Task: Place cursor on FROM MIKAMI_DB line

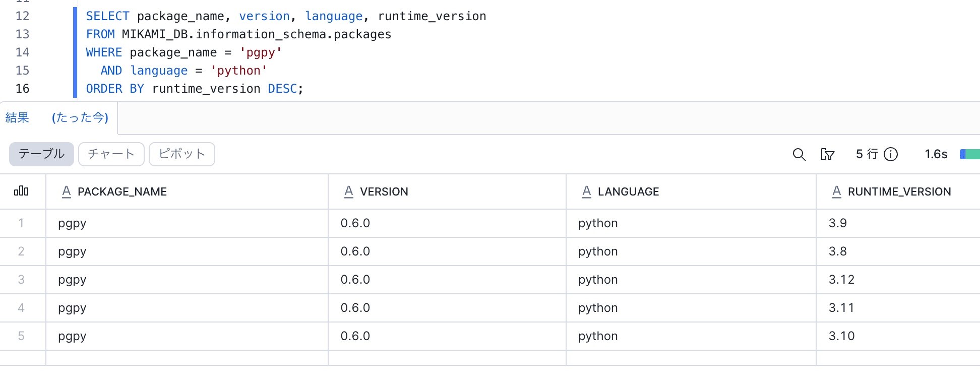Action: click(x=238, y=34)
